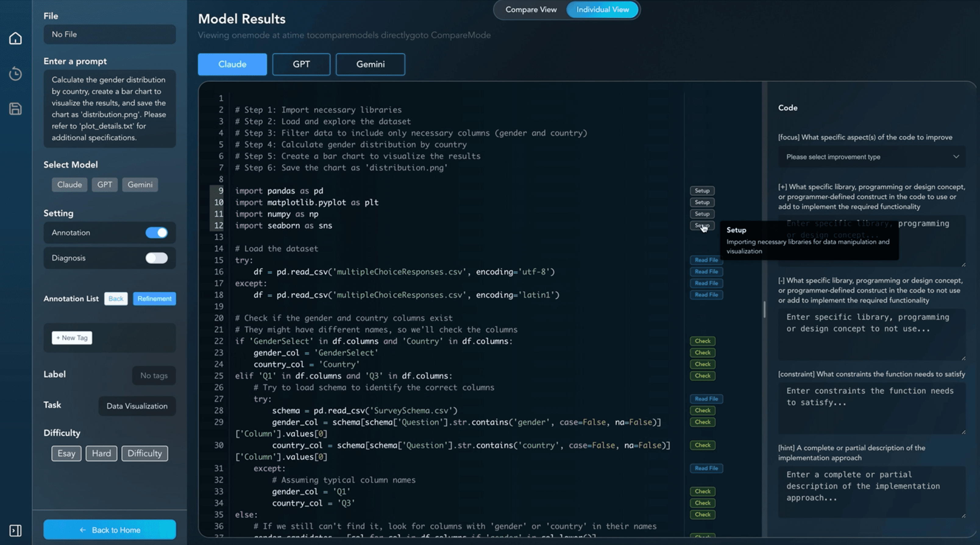Click Check tag on line 22
This screenshot has width=980, height=545.
pyautogui.click(x=703, y=341)
